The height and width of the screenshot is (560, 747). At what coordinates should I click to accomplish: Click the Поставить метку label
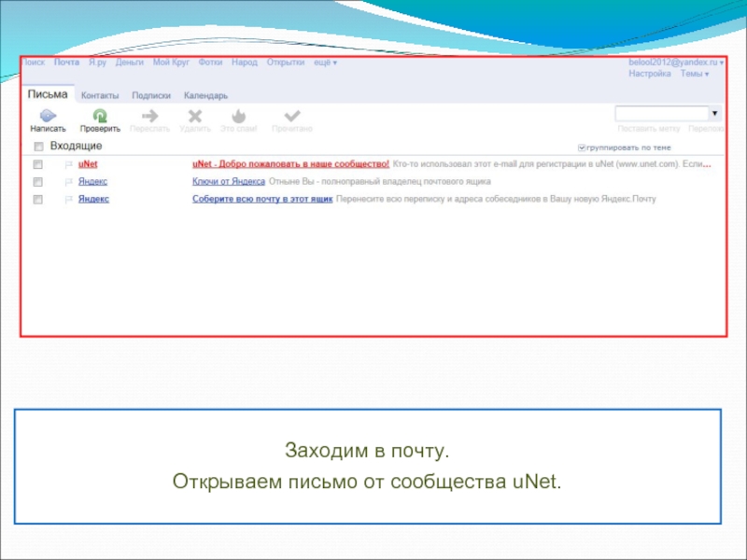point(649,129)
